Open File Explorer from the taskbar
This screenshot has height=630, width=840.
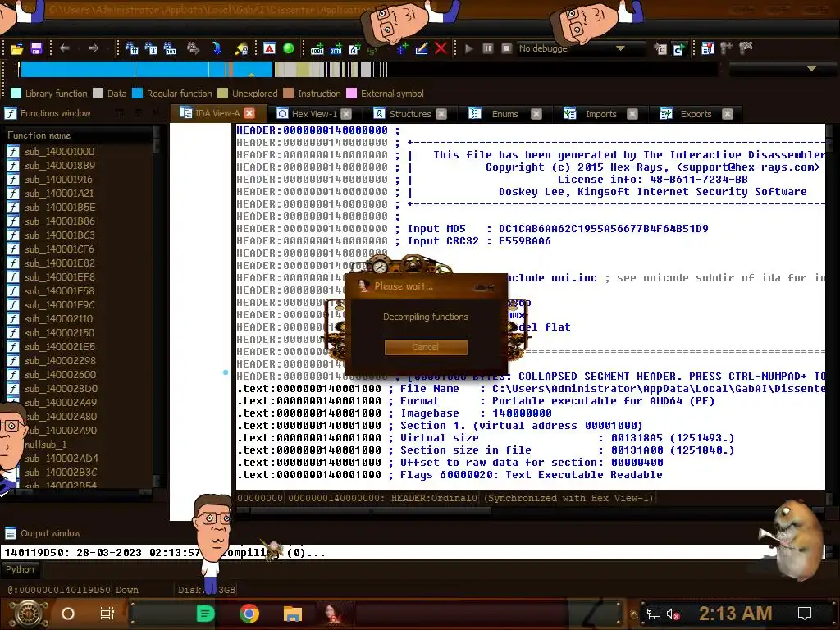click(293, 614)
